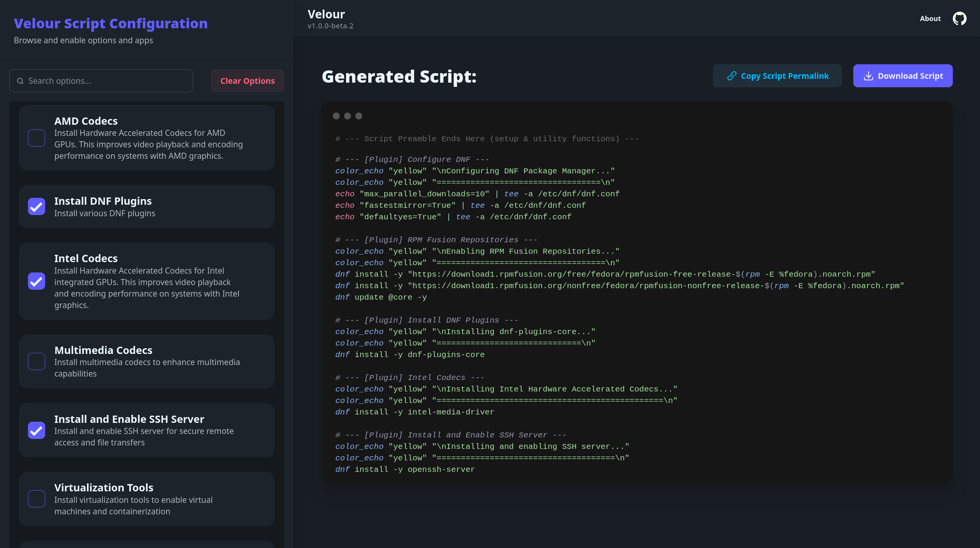Click the Velour title in header
The height and width of the screenshot is (548, 980).
point(326,14)
